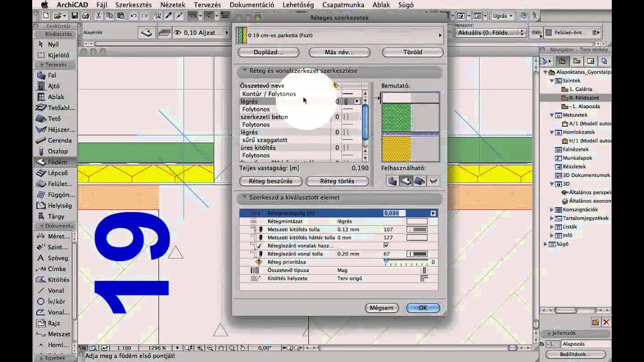The image size is (644, 362).
Task: Toggle wall usage icon under Felhasználható
Action: coord(392,181)
